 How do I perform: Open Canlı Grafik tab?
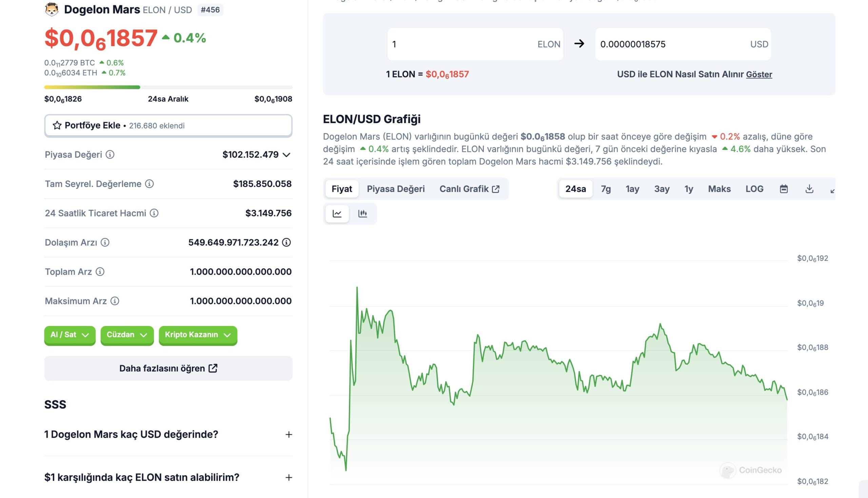click(x=469, y=189)
